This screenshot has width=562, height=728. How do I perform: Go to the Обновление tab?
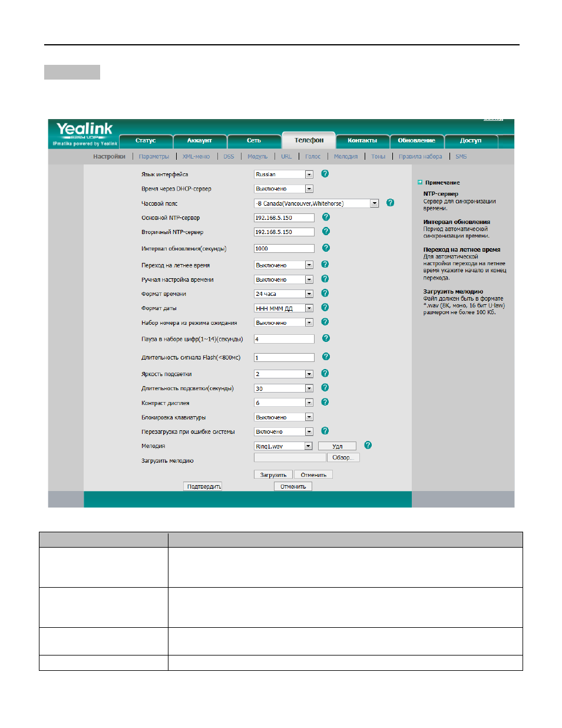416,141
